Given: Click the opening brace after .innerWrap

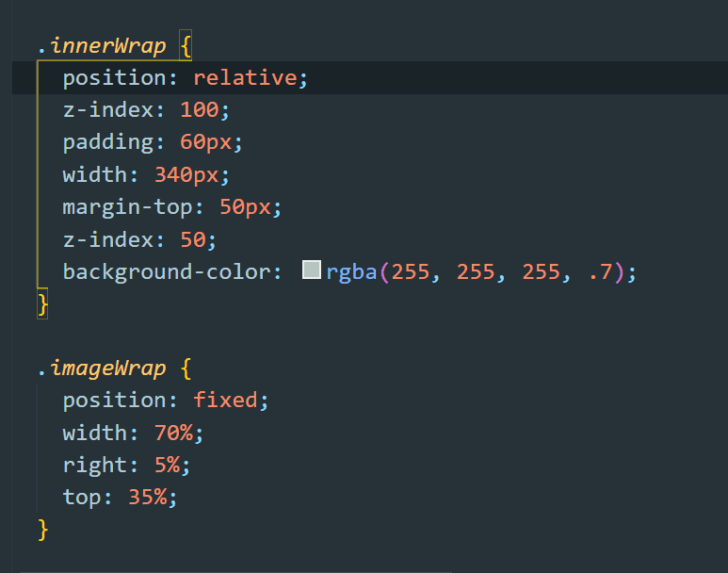Looking at the screenshot, I should pyautogui.click(x=185, y=45).
